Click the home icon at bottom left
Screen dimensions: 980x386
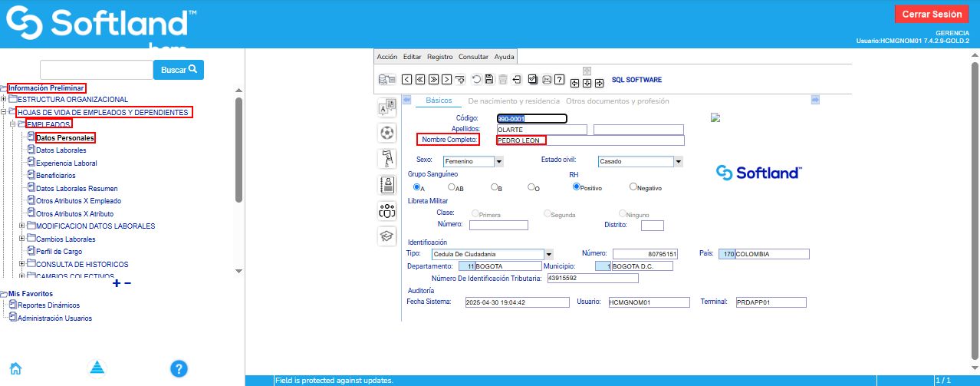pyautogui.click(x=15, y=368)
